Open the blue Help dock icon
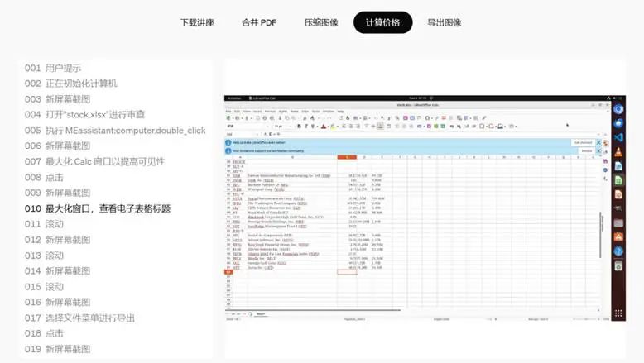This screenshot has width=644, height=363. (618, 251)
